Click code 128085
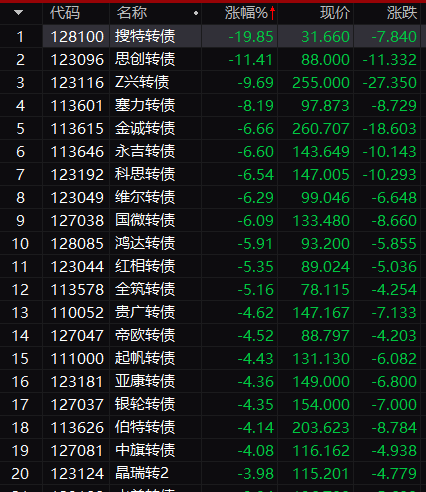Image resolution: width=426 pixels, height=492 pixels. tap(77, 244)
